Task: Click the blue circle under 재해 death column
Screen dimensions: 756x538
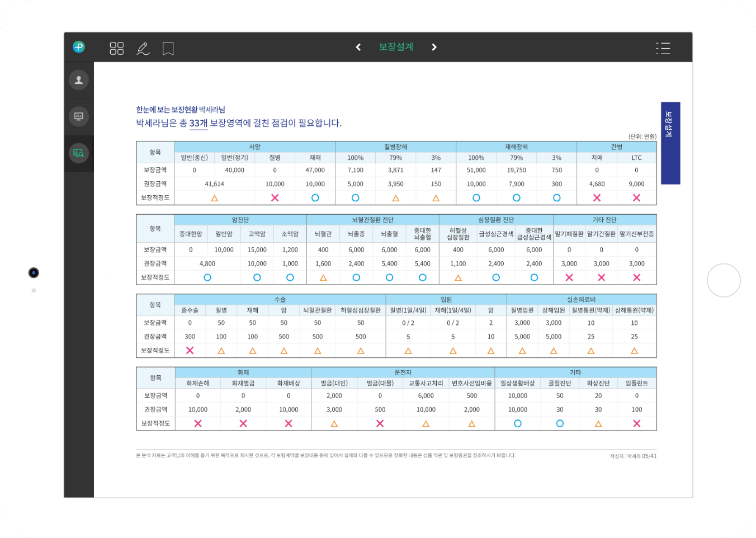Action: pyautogui.click(x=315, y=198)
